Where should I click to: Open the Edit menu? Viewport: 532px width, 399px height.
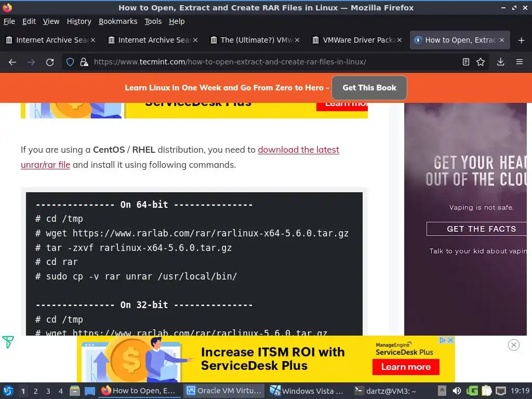pyautogui.click(x=29, y=21)
